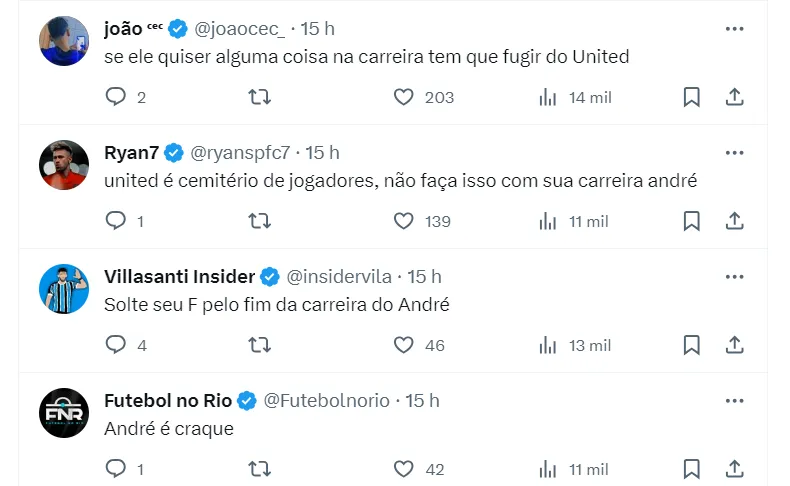This screenshot has width=790, height=486.
Task: Open more options on joão's tweet
Action: [x=735, y=28]
